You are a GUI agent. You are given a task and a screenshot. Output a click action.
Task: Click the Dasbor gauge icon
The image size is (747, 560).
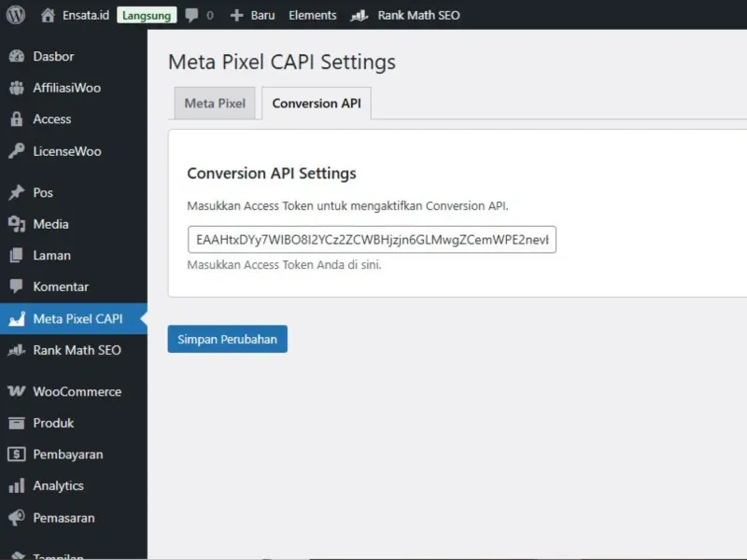(16, 56)
